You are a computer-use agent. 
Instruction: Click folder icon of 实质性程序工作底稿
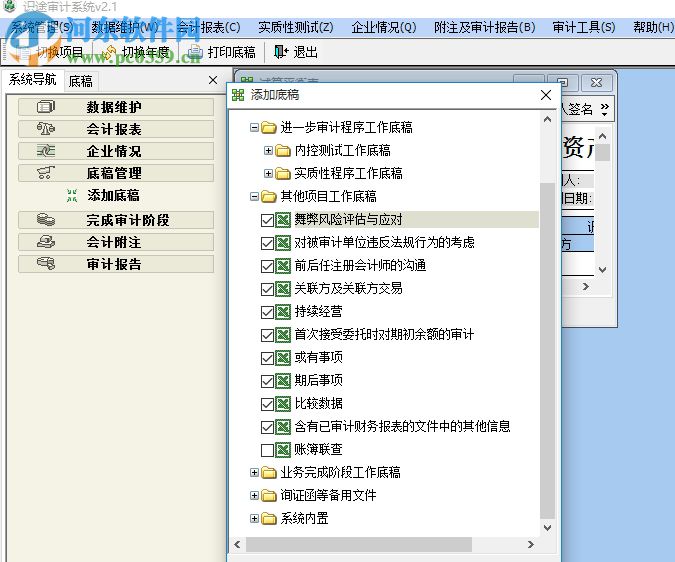click(283, 173)
